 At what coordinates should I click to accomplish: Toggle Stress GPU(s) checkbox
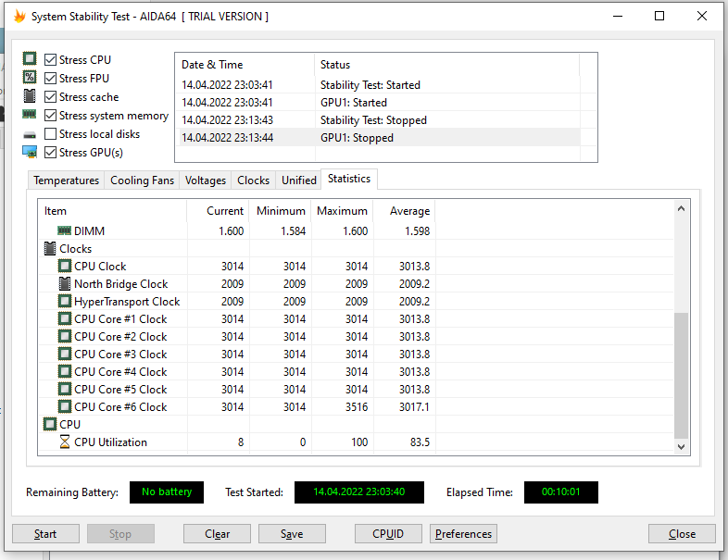pos(50,153)
